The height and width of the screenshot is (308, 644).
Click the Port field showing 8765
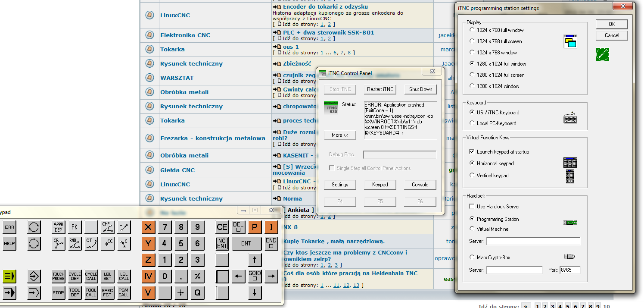pyautogui.click(x=570, y=270)
